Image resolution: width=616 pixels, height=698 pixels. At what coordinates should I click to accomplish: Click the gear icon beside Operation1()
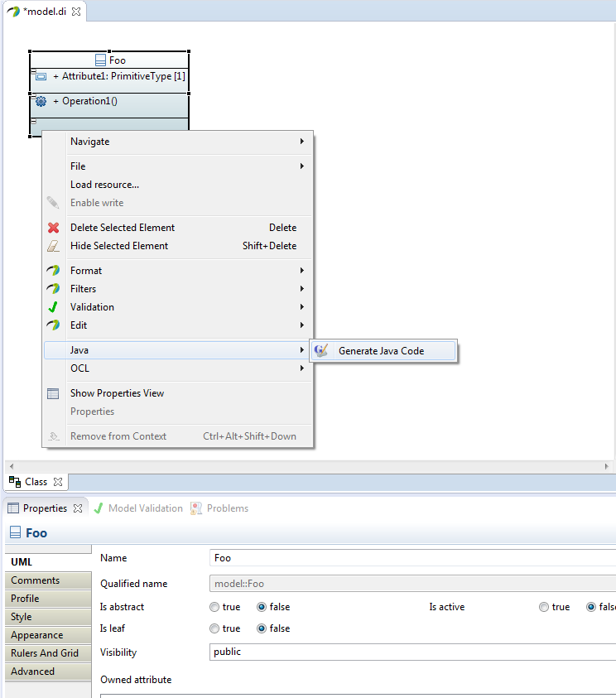pos(41,102)
